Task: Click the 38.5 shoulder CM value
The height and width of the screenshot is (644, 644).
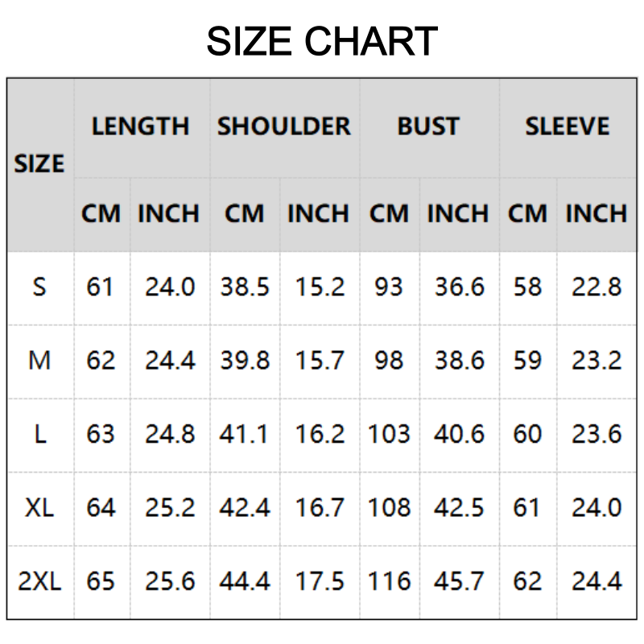Action: (x=245, y=287)
